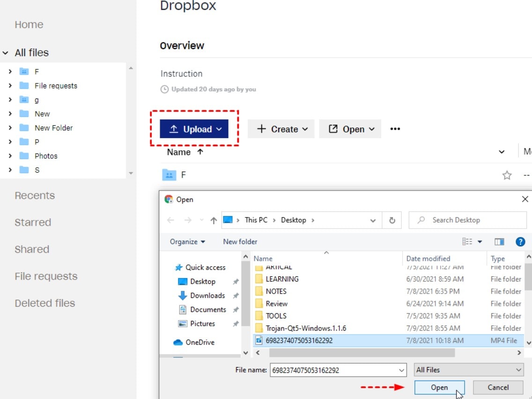Collapse the All files section chevron

(x=6, y=53)
